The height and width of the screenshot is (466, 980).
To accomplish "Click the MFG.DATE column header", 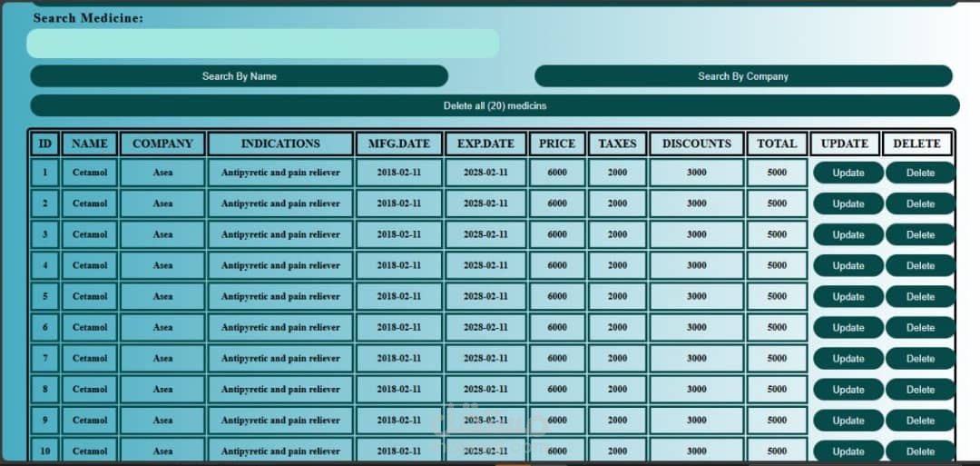I will pyautogui.click(x=398, y=144).
